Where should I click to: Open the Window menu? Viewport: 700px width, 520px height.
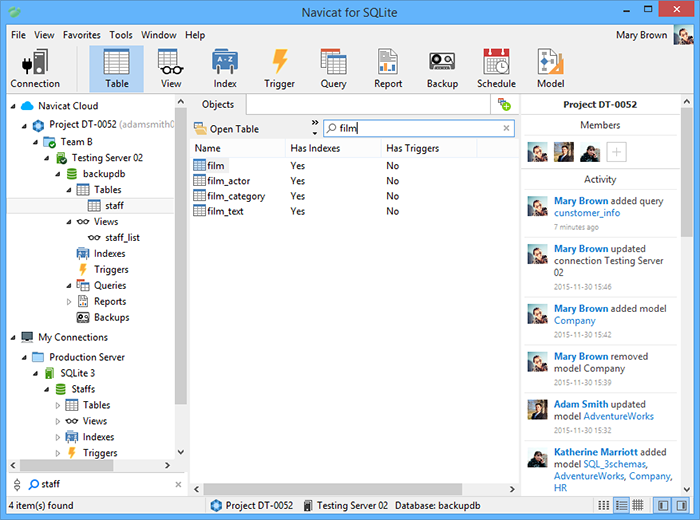click(158, 35)
